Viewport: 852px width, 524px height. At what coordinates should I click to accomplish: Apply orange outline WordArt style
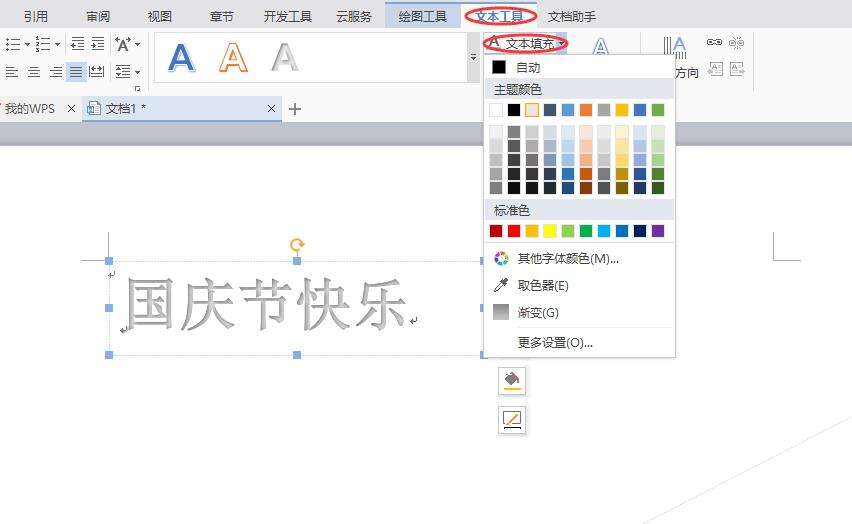coord(234,58)
